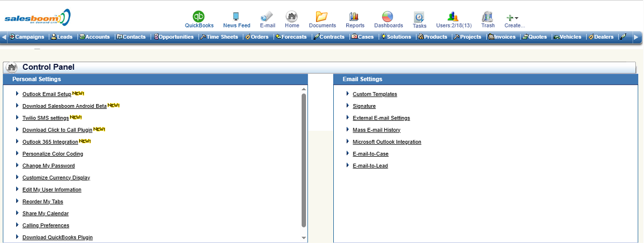Image resolution: width=644 pixels, height=243 pixels.
Task: Open E-mail-to-Case link
Action: pyautogui.click(x=371, y=154)
